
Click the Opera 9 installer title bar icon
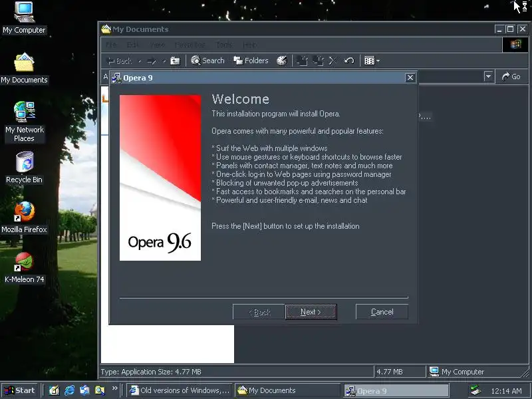(x=117, y=78)
